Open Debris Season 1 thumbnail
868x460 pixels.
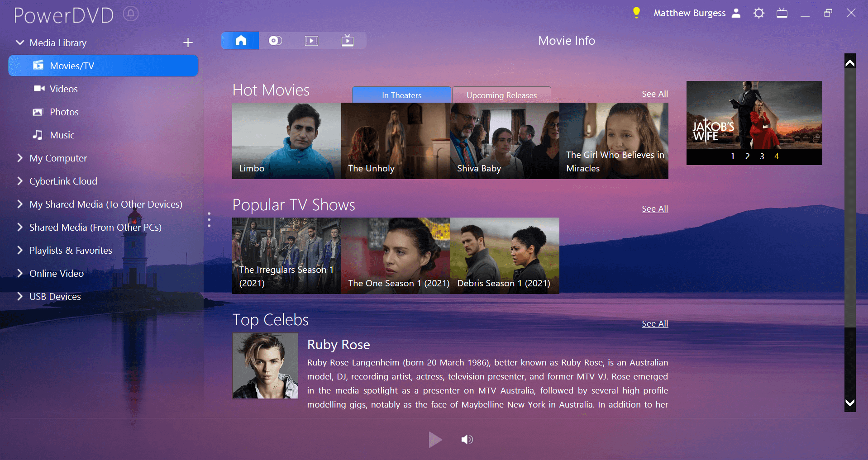(505, 256)
